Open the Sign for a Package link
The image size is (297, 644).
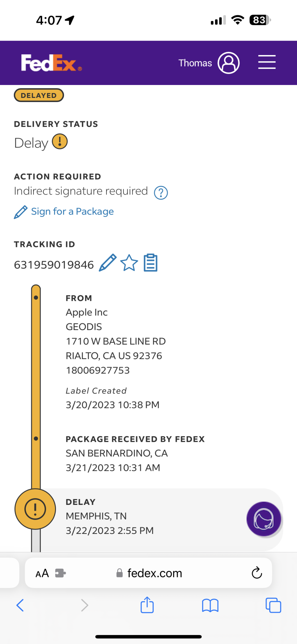coord(72,212)
